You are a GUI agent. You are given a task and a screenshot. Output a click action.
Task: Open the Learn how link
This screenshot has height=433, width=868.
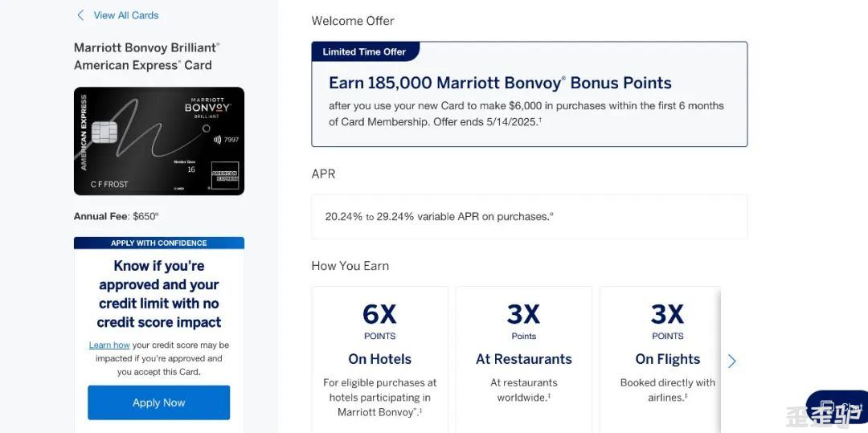click(109, 345)
